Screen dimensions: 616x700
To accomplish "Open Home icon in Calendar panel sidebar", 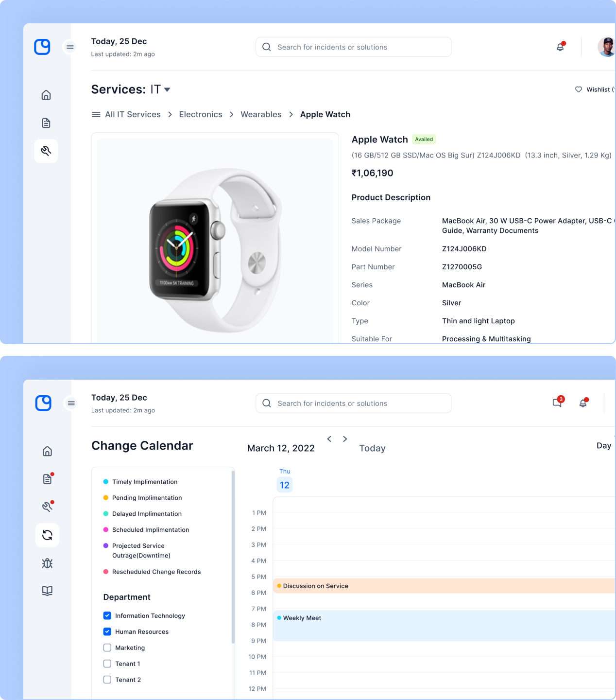I will coord(47,451).
